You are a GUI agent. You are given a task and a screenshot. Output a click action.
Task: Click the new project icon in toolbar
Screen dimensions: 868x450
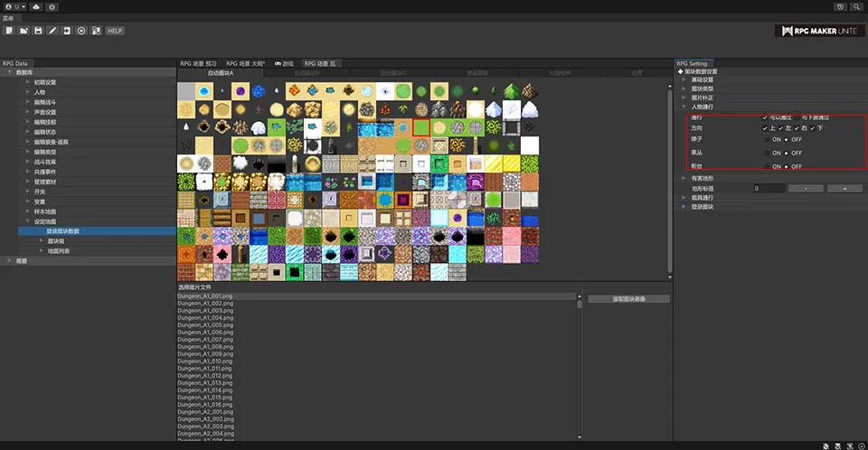pos(8,31)
